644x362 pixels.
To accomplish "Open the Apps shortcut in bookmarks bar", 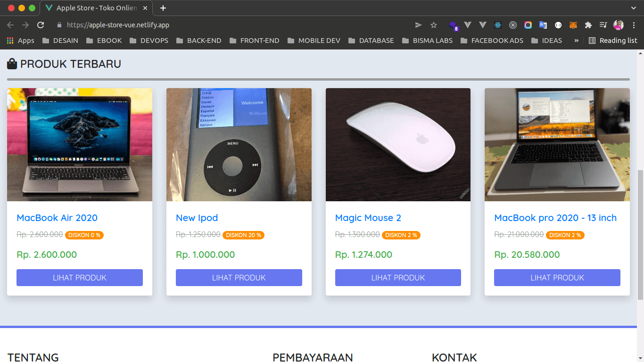I will [x=20, y=41].
